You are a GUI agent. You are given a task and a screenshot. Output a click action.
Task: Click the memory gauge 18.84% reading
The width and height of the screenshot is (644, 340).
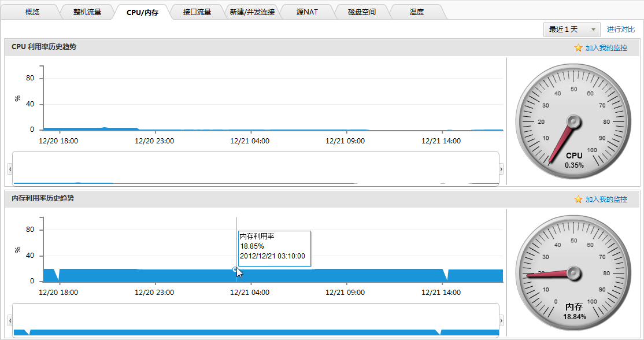click(574, 317)
